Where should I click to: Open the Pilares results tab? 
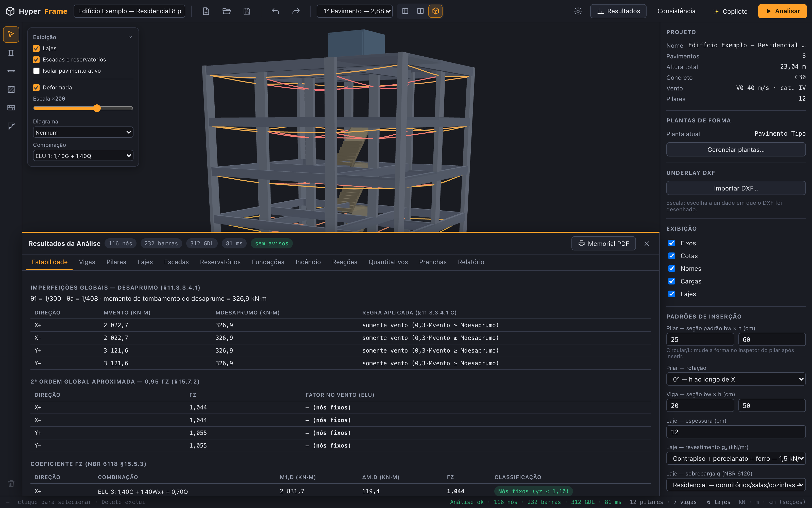pyautogui.click(x=116, y=262)
